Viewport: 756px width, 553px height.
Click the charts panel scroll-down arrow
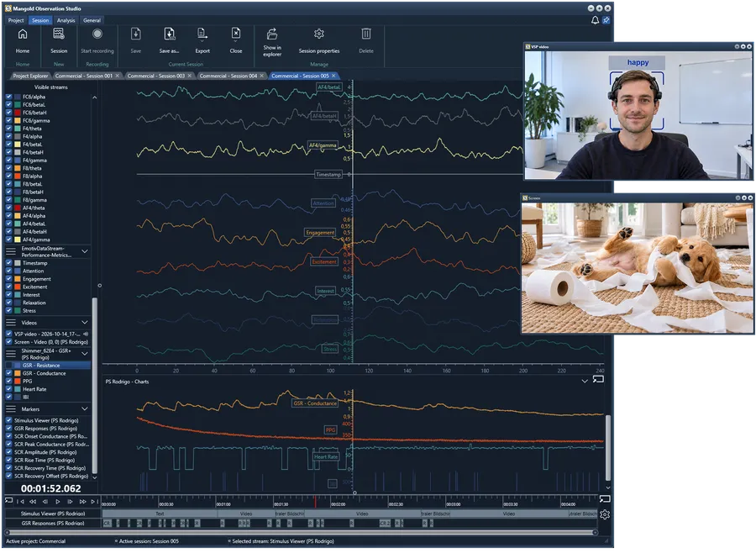pyautogui.click(x=607, y=487)
